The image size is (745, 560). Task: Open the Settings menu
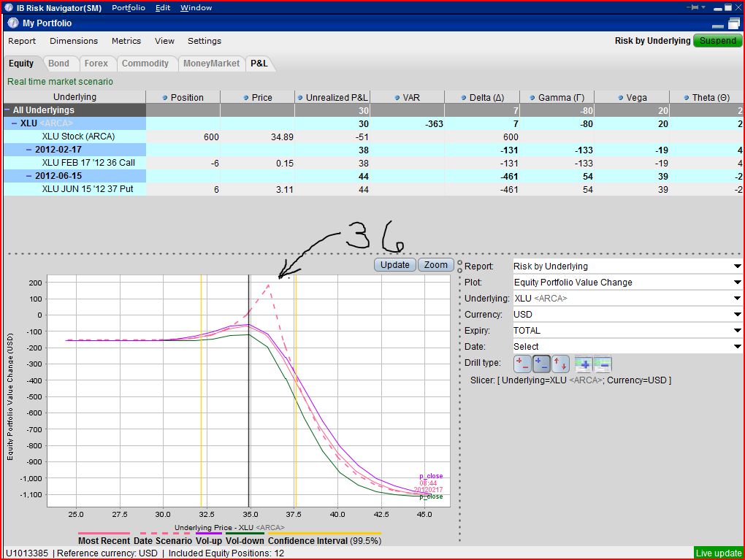(205, 41)
